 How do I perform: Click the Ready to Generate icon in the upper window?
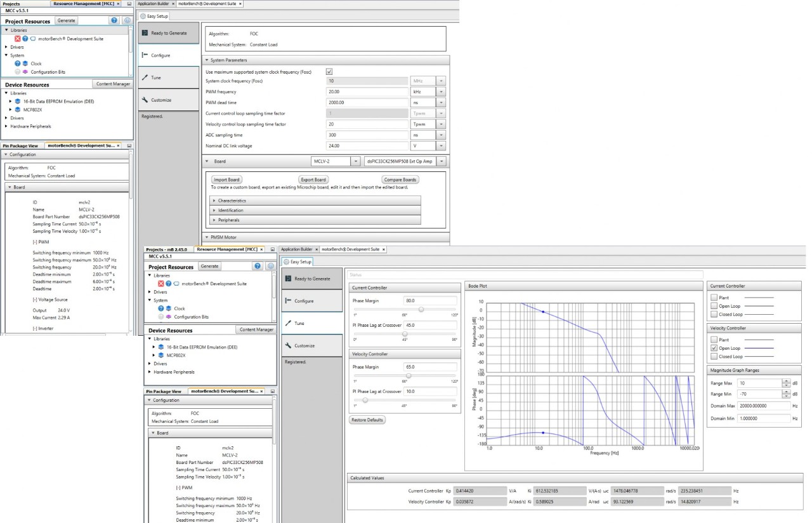145,33
